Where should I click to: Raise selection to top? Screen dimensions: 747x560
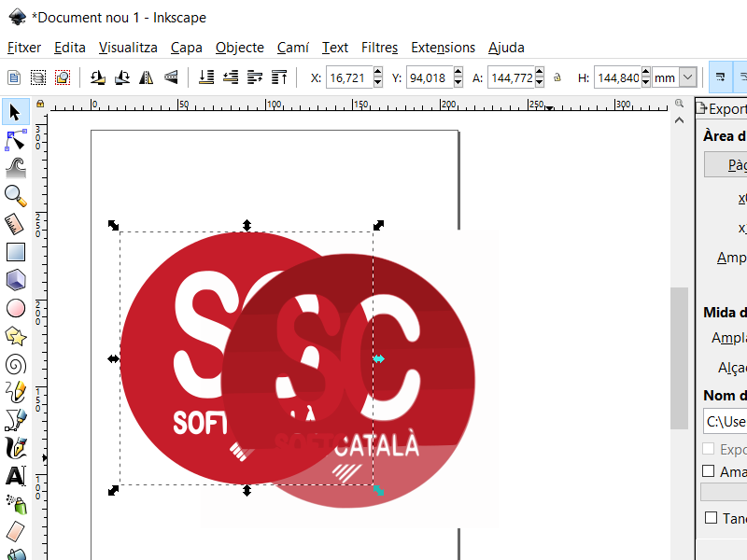(x=279, y=77)
